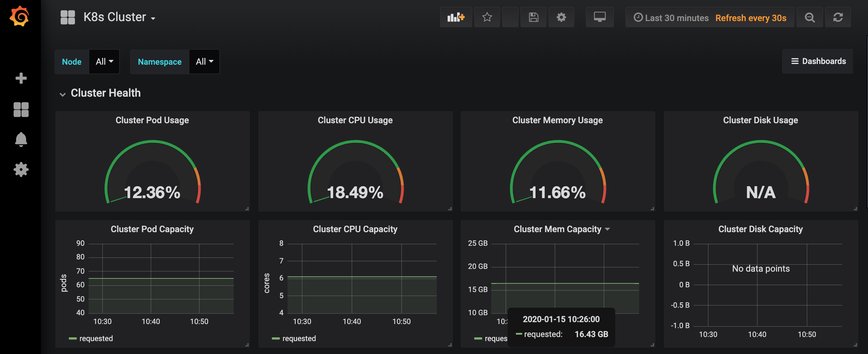Click the dashboard grid icon beside K8s Cluster

click(68, 17)
